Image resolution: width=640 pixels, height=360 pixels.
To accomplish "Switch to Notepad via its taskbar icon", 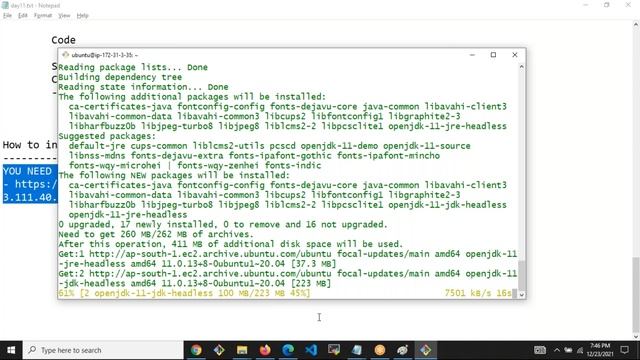I will pos(356,350).
